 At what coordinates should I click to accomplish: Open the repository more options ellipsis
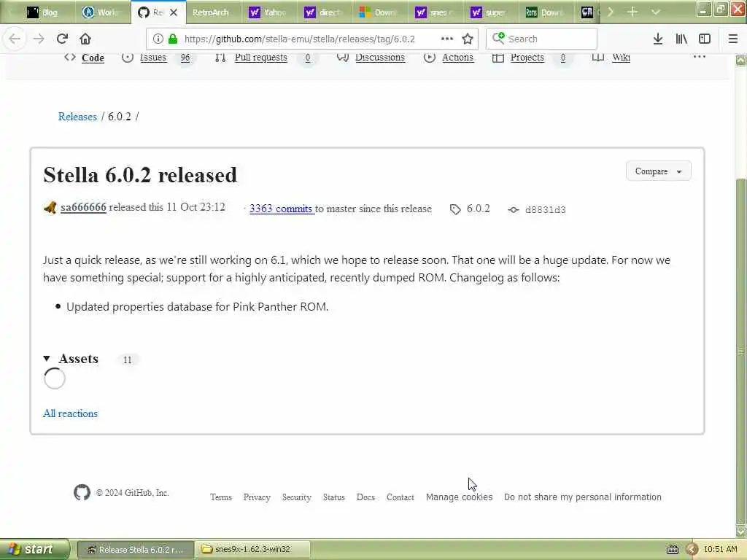(x=700, y=57)
